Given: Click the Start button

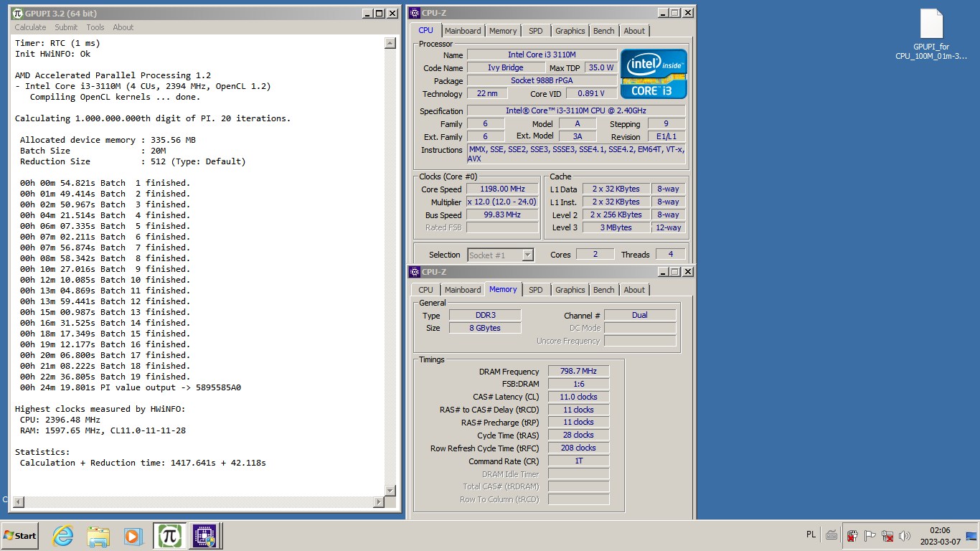Looking at the screenshot, I should pos(20,535).
